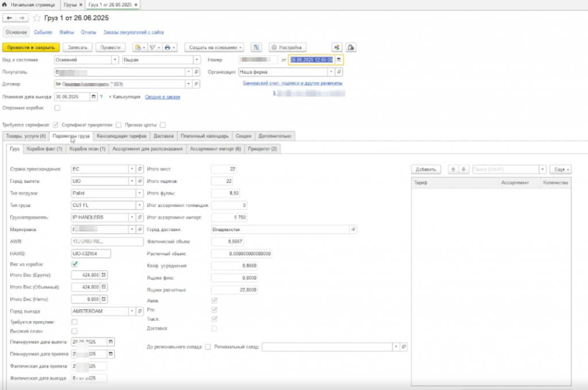Open calendar for Плановая дата выезда
588x390 pixels.
coord(94,97)
